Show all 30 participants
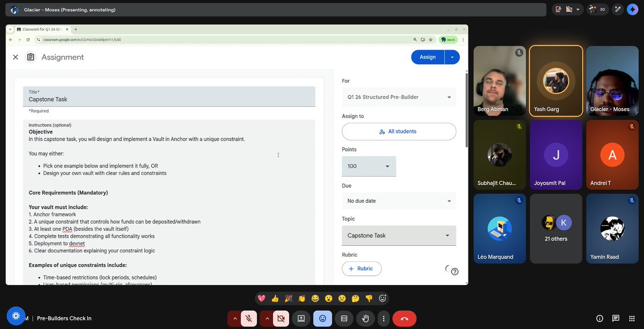644x329 pixels. coord(597,9)
